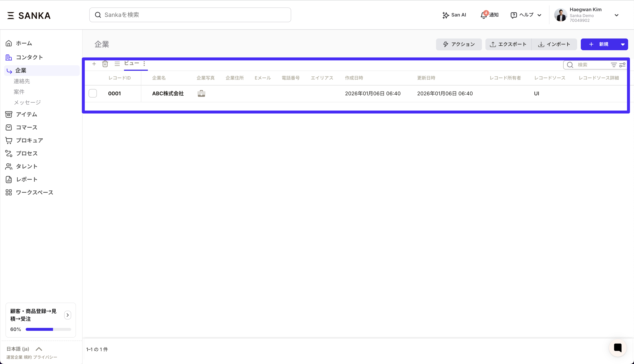Focus the Sankaを検索 search field
634x364 pixels.
[190, 15]
